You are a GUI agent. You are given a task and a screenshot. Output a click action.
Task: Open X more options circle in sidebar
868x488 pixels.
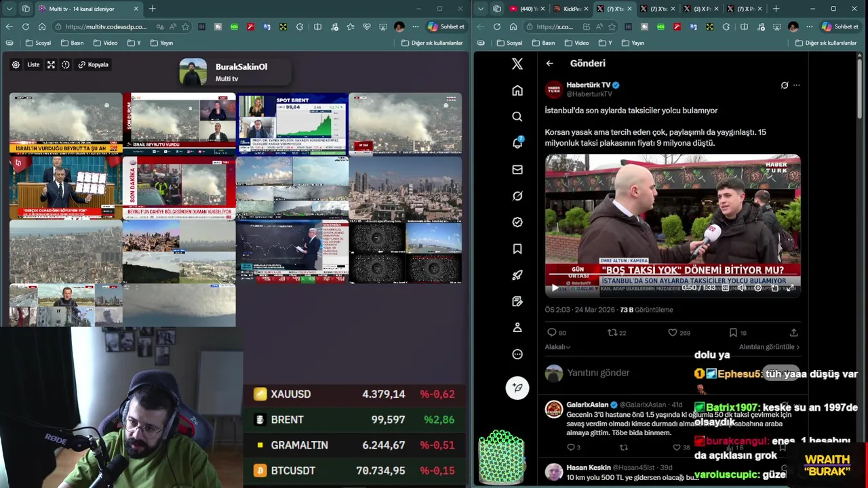[517, 354]
